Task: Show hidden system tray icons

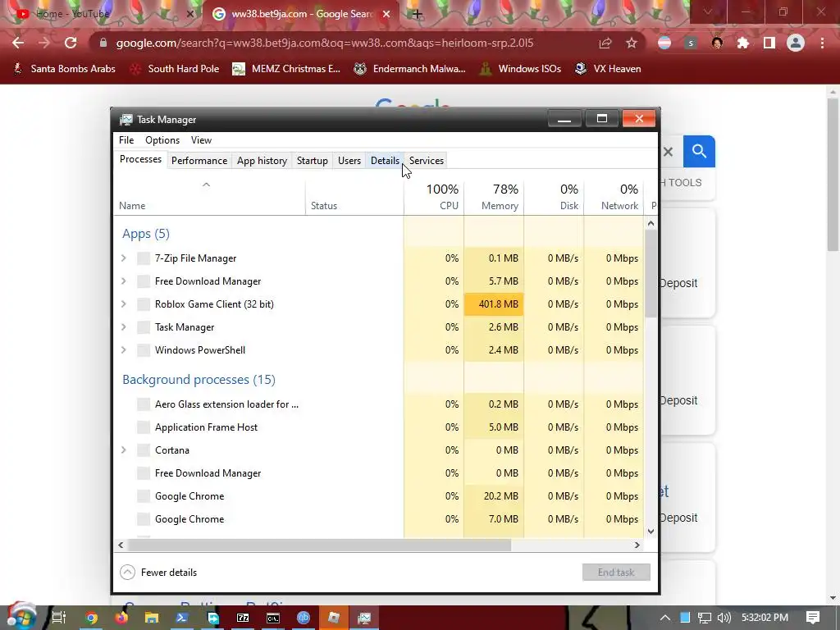Action: click(x=664, y=618)
